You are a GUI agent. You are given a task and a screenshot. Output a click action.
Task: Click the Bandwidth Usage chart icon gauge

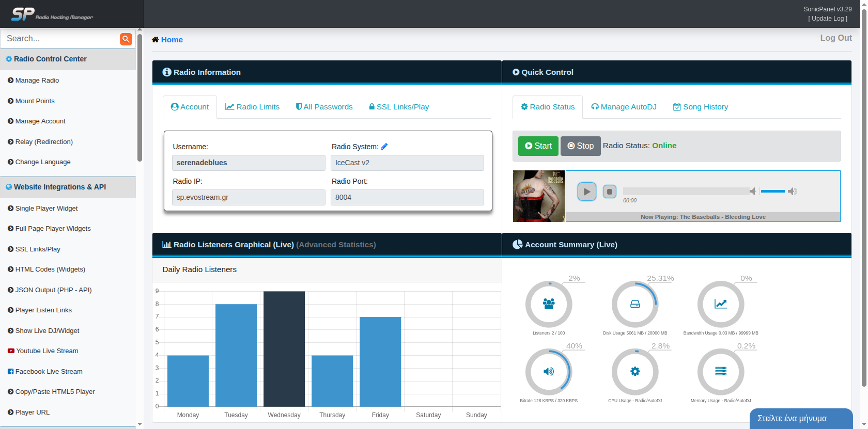(x=721, y=304)
